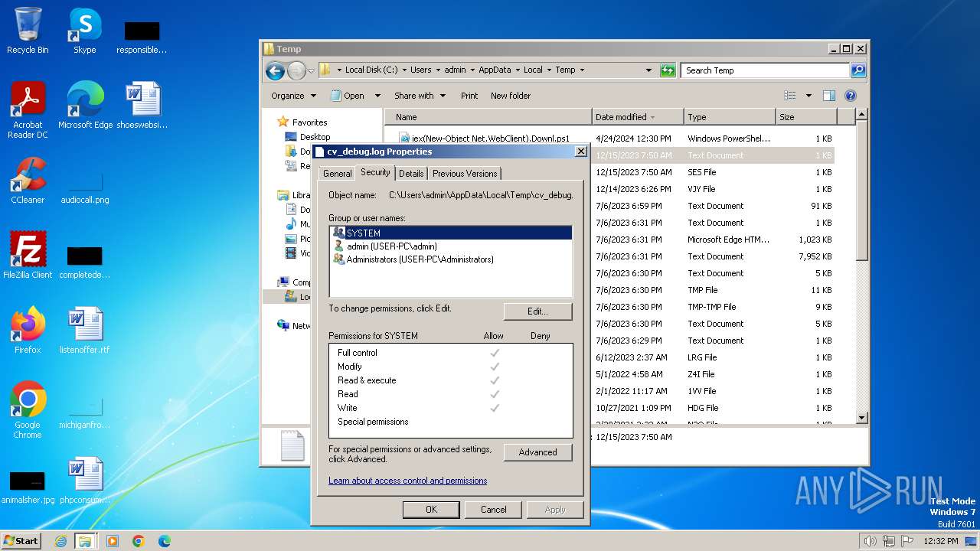Expand the views options dropdown arrow

808,96
